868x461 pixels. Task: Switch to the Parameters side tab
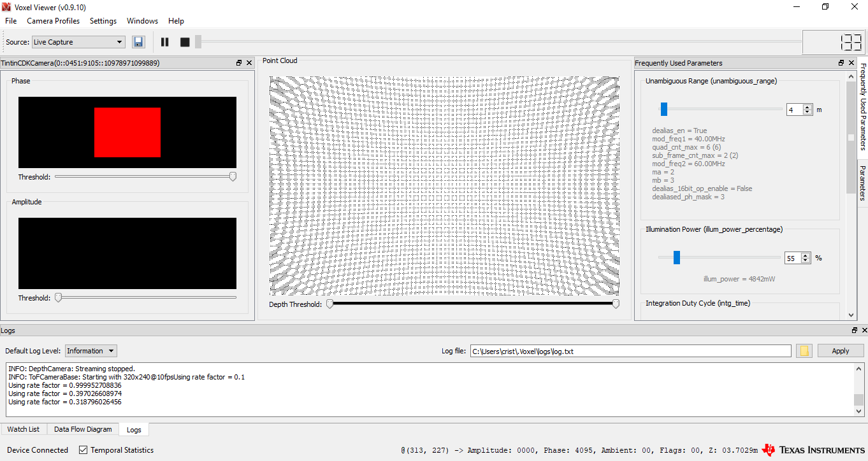coord(862,182)
